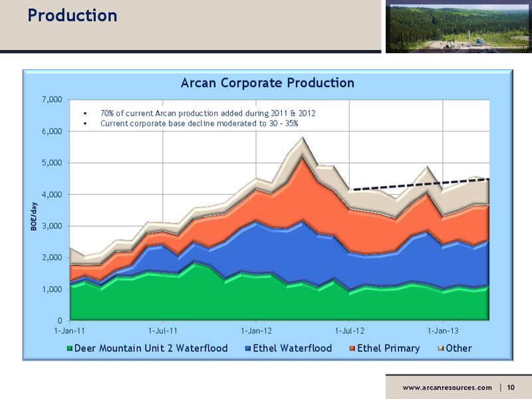
Task: Click the forest well site photo
Action: pyautogui.click(x=459, y=27)
